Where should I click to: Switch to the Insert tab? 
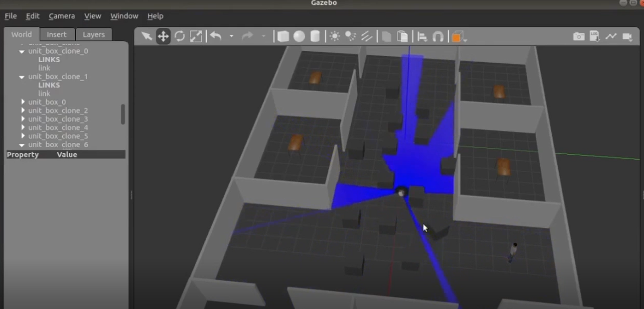[57, 34]
